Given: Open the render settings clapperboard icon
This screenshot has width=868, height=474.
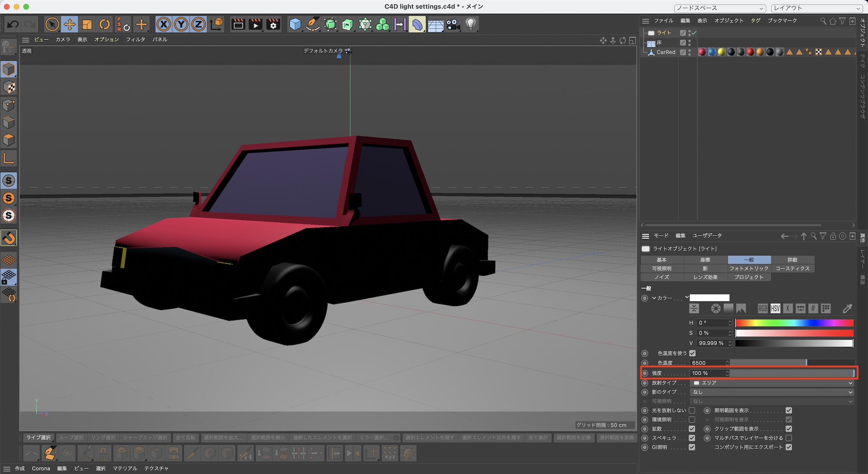Looking at the screenshot, I should pyautogui.click(x=273, y=24).
